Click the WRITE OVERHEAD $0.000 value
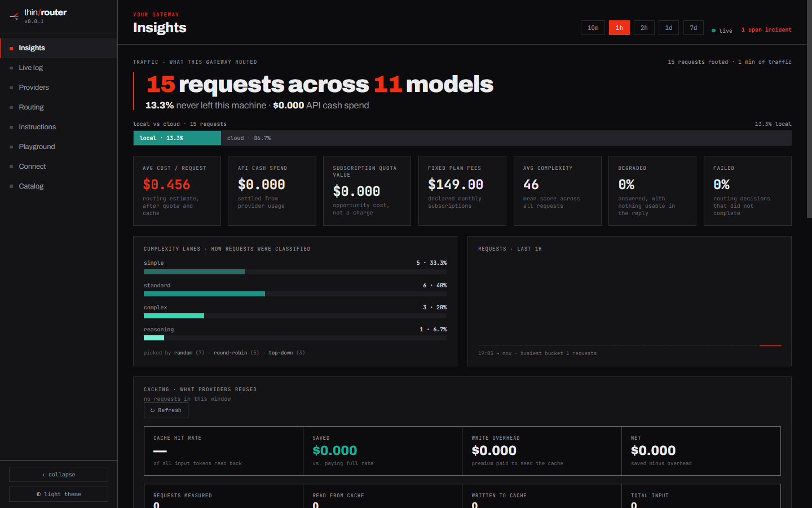812x508 pixels. (x=494, y=450)
